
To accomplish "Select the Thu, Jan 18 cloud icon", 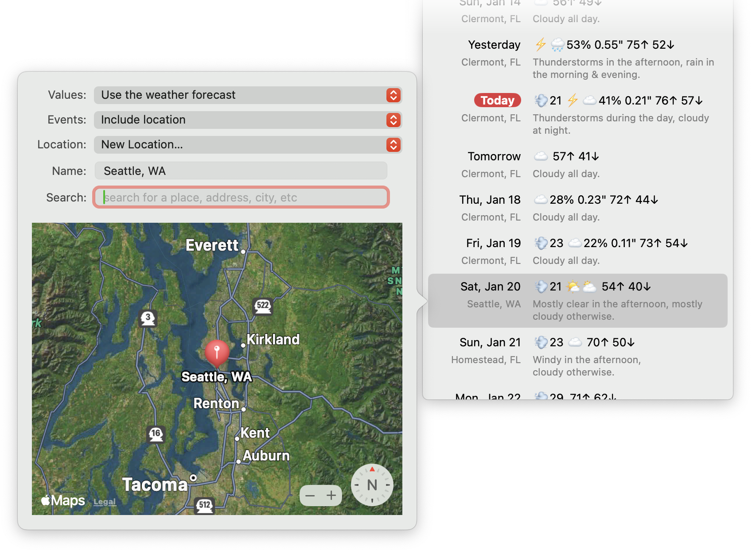I will click(541, 200).
